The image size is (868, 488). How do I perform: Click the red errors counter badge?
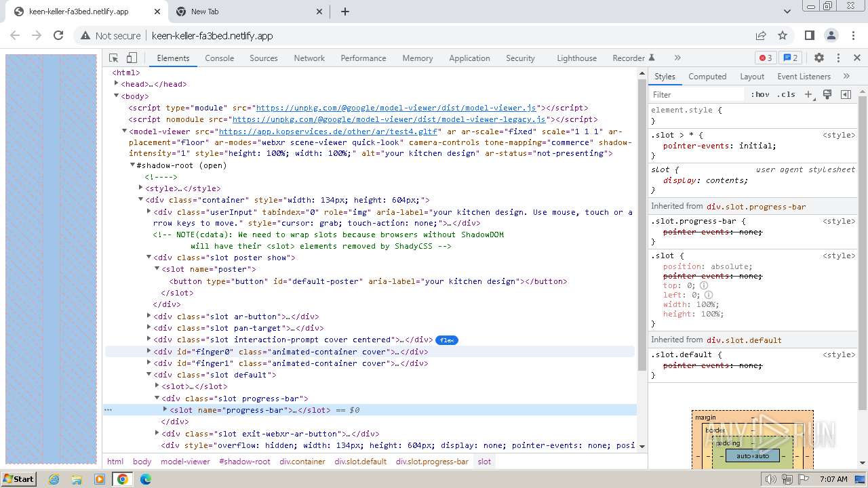click(x=766, y=58)
